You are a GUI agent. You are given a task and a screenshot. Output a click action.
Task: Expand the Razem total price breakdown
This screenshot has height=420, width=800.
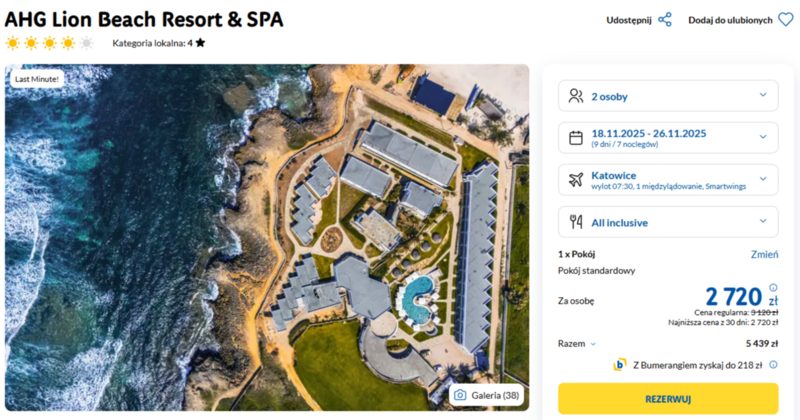point(594,343)
